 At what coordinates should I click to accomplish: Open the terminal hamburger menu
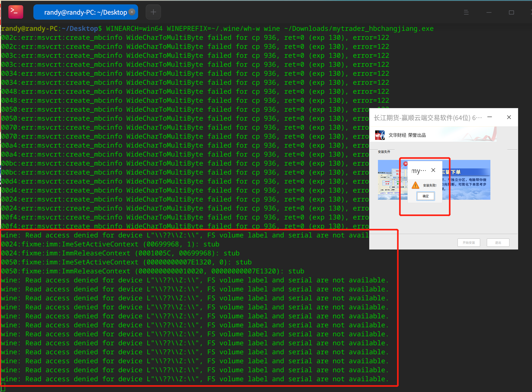(466, 12)
